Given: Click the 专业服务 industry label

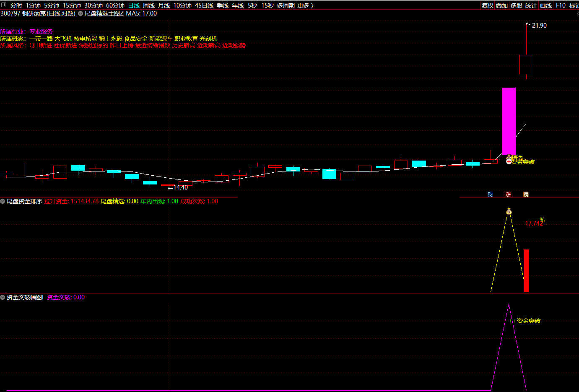Looking at the screenshot, I should click(x=41, y=31).
